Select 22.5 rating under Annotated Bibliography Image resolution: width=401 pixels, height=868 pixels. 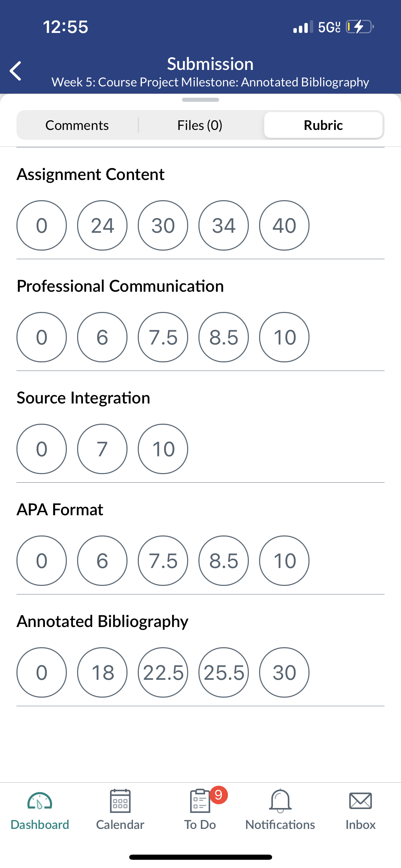pyautogui.click(x=163, y=673)
